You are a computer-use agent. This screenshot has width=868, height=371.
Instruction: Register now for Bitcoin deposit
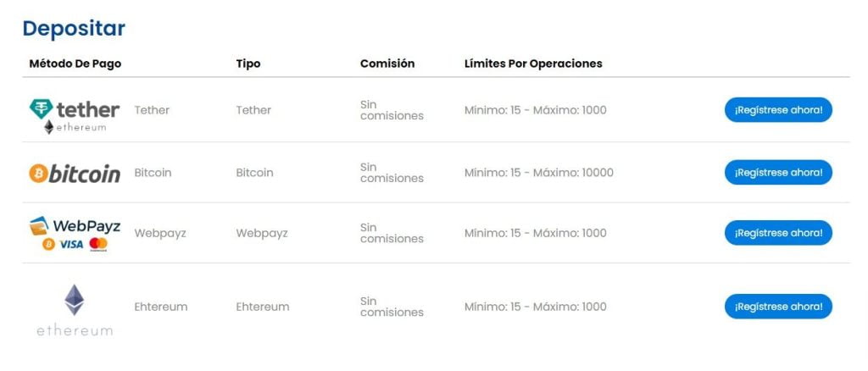click(x=778, y=173)
